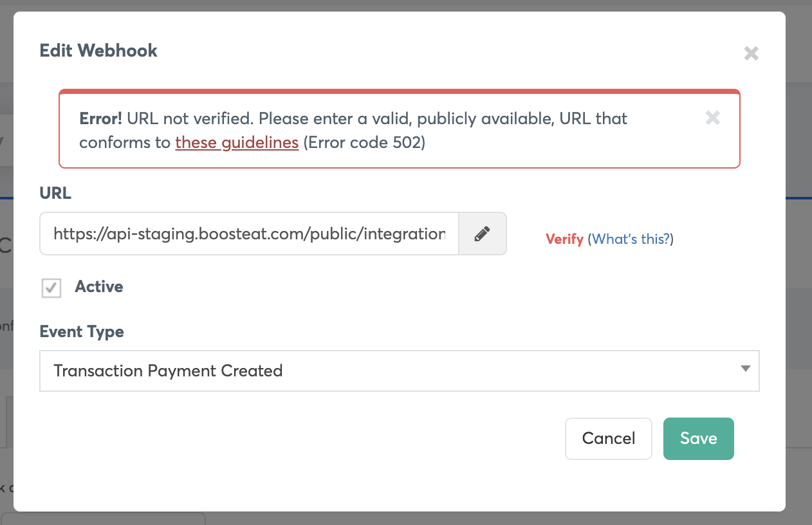The image size is (812, 525).
Task: Open the What's this? help link
Action: click(631, 239)
